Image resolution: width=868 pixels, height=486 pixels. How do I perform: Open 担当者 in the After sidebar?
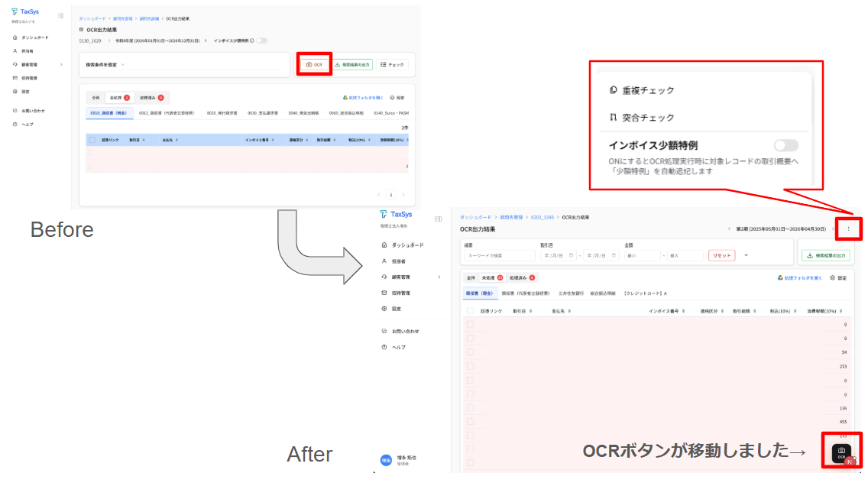pyautogui.click(x=394, y=261)
